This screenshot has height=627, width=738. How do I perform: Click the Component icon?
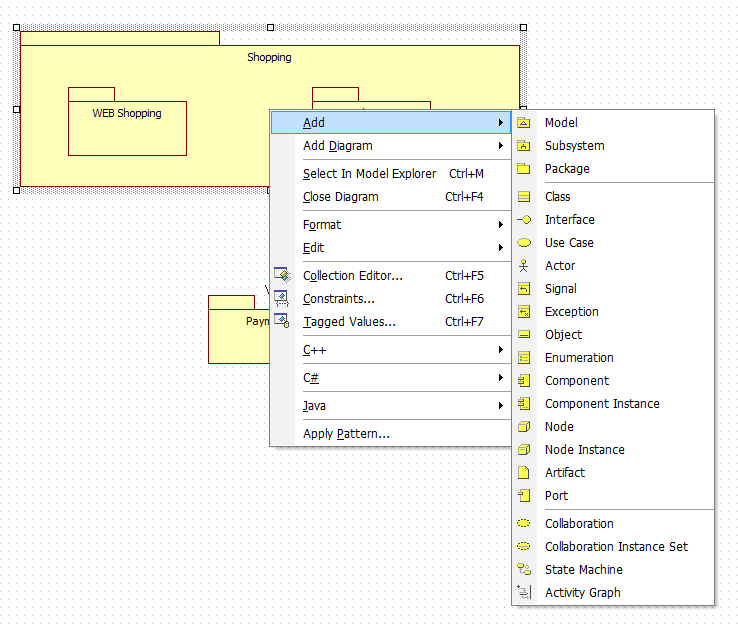click(524, 380)
